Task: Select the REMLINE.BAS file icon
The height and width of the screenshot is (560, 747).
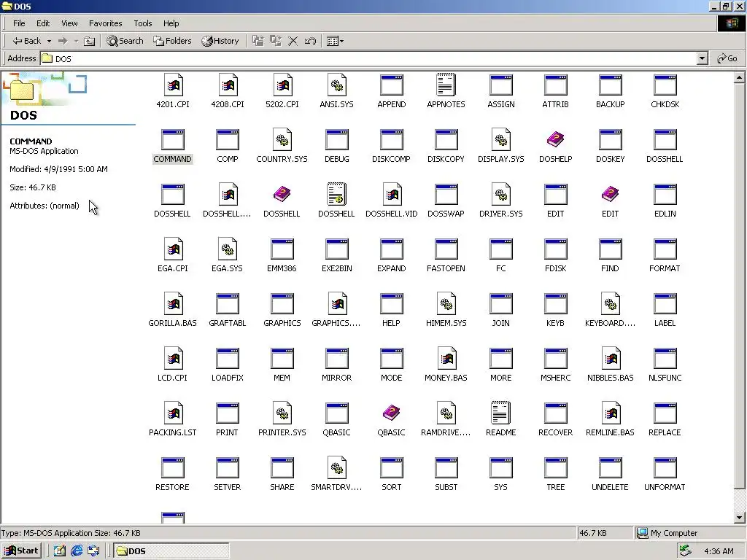Action: click(611, 413)
